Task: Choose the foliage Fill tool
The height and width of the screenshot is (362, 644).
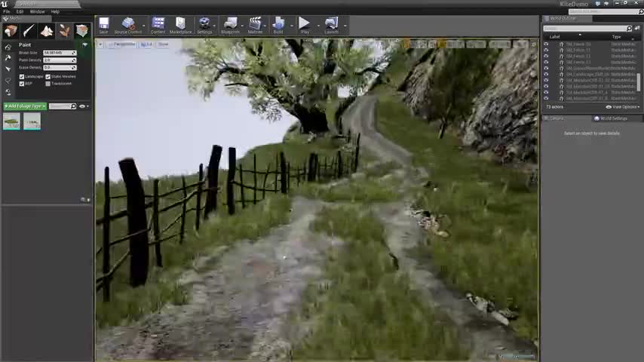Action: pos(8,91)
